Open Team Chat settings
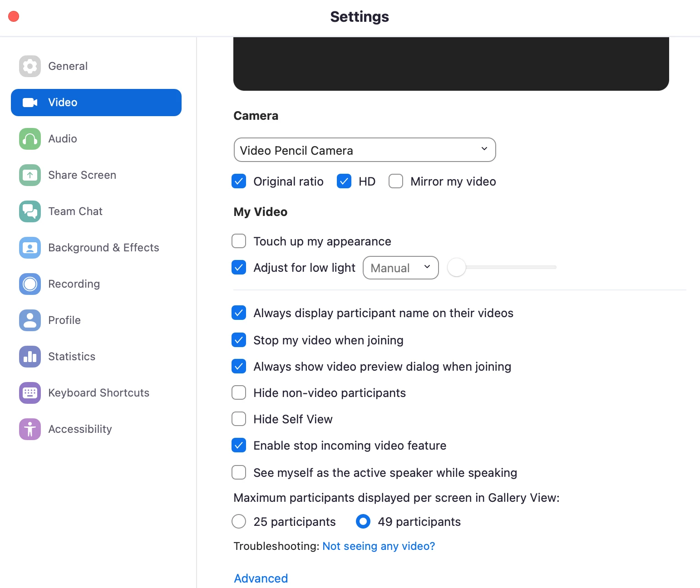700x588 pixels. click(96, 211)
